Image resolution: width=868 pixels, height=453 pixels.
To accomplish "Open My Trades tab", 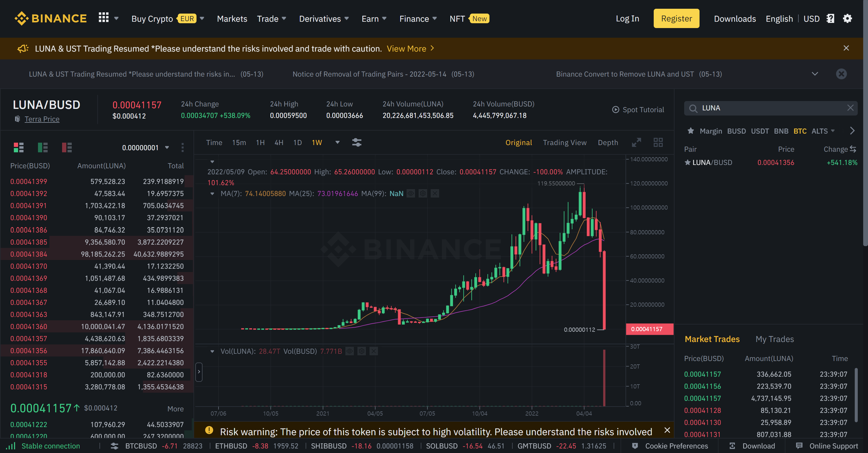I will click(775, 339).
